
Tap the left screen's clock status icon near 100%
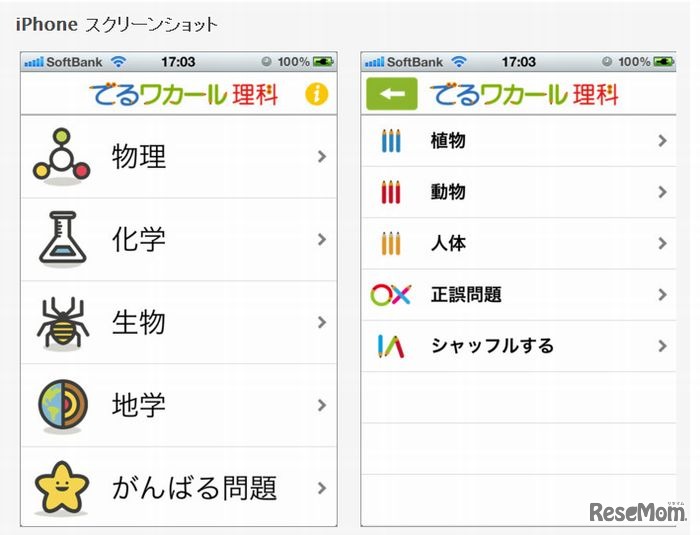[x=267, y=62]
